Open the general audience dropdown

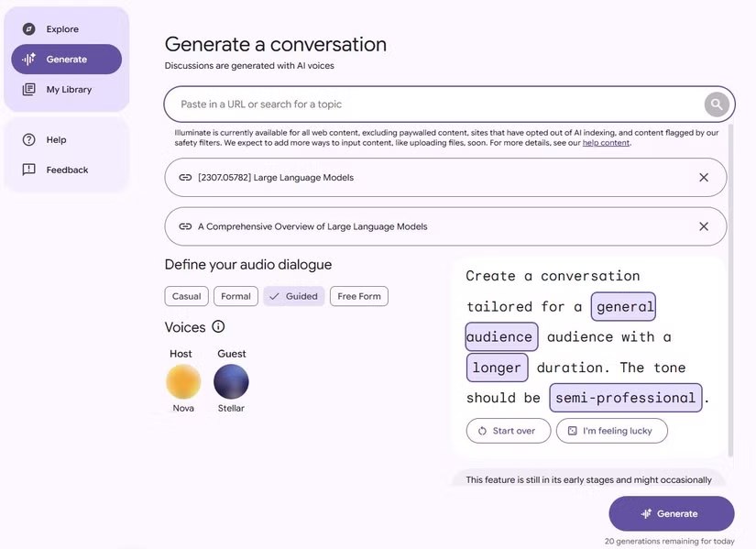pos(625,307)
